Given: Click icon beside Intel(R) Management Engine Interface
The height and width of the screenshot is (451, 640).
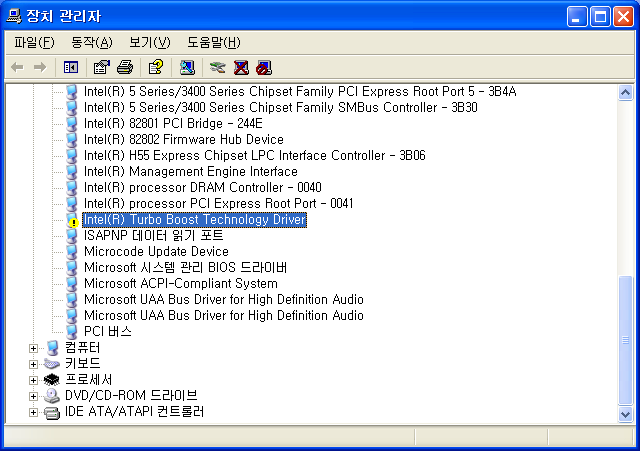Looking at the screenshot, I should click(x=72, y=172).
